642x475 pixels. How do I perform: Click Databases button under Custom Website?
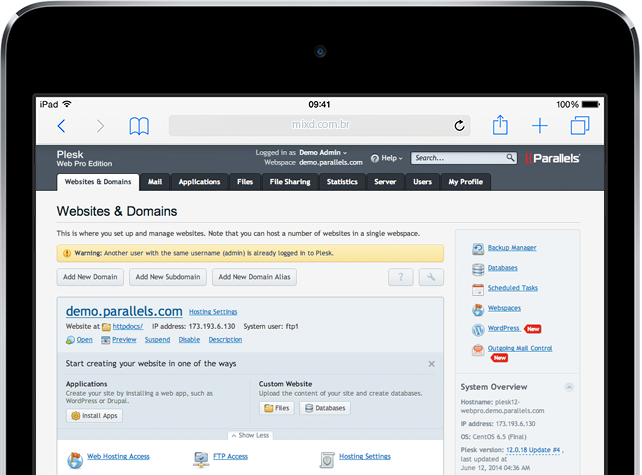click(x=325, y=408)
